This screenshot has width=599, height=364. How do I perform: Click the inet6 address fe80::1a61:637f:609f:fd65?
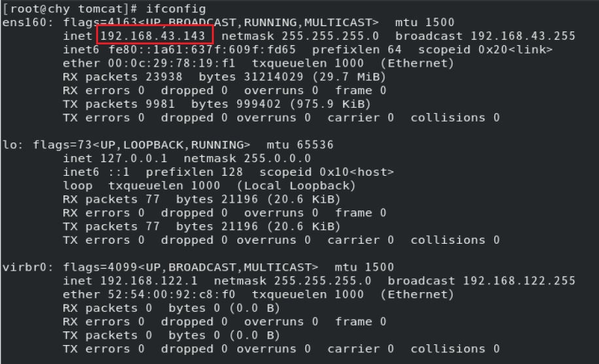[202, 50]
